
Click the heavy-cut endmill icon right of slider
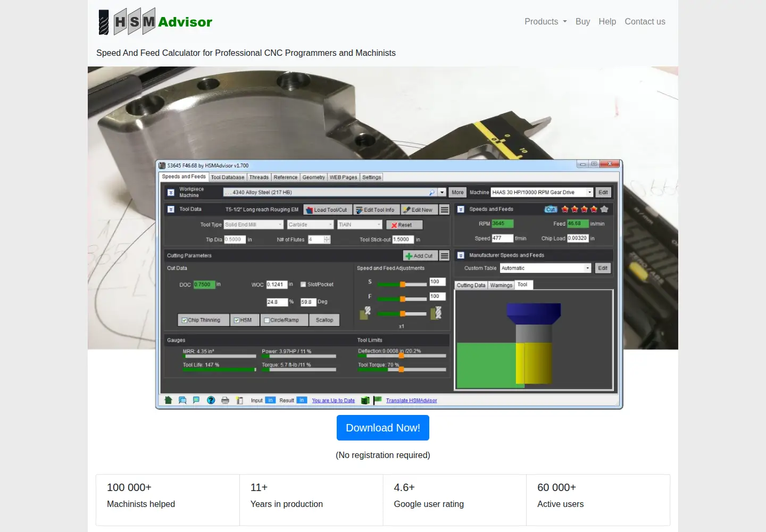tap(436, 313)
